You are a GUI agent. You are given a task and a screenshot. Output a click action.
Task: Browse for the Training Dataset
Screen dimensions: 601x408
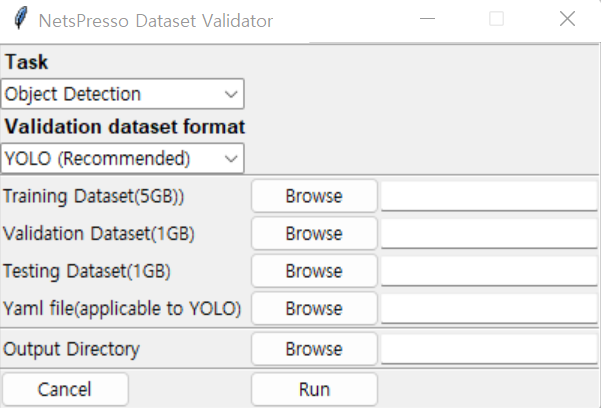313,196
